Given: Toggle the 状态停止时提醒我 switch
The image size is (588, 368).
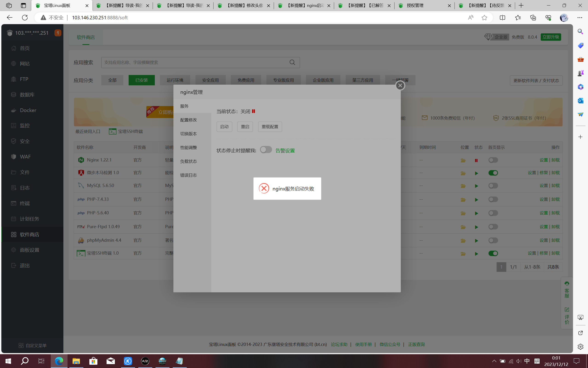Looking at the screenshot, I should pos(266,150).
